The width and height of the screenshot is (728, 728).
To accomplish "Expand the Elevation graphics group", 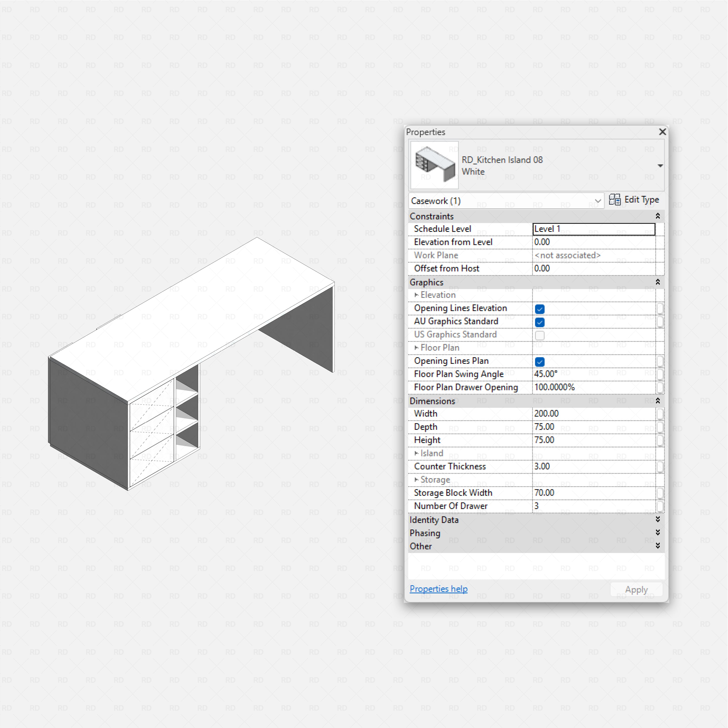I will [416, 295].
